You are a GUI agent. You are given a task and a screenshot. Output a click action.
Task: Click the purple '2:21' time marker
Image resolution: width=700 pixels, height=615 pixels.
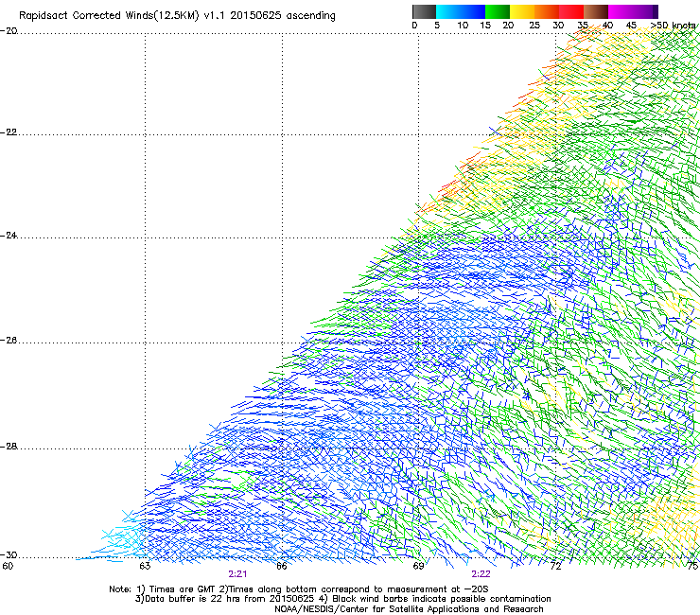[237, 574]
